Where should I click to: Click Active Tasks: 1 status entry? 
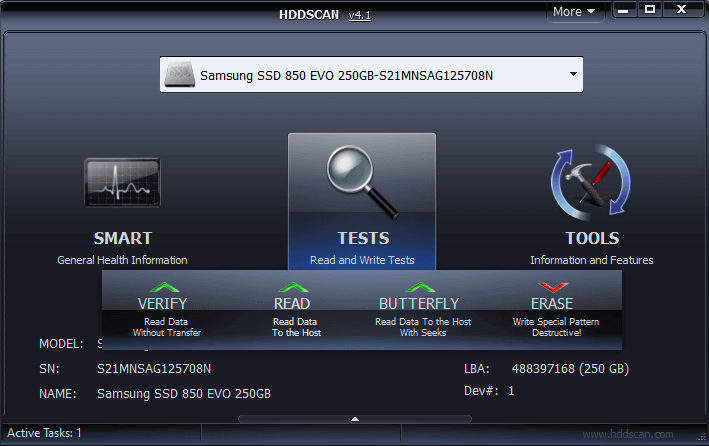(44, 433)
